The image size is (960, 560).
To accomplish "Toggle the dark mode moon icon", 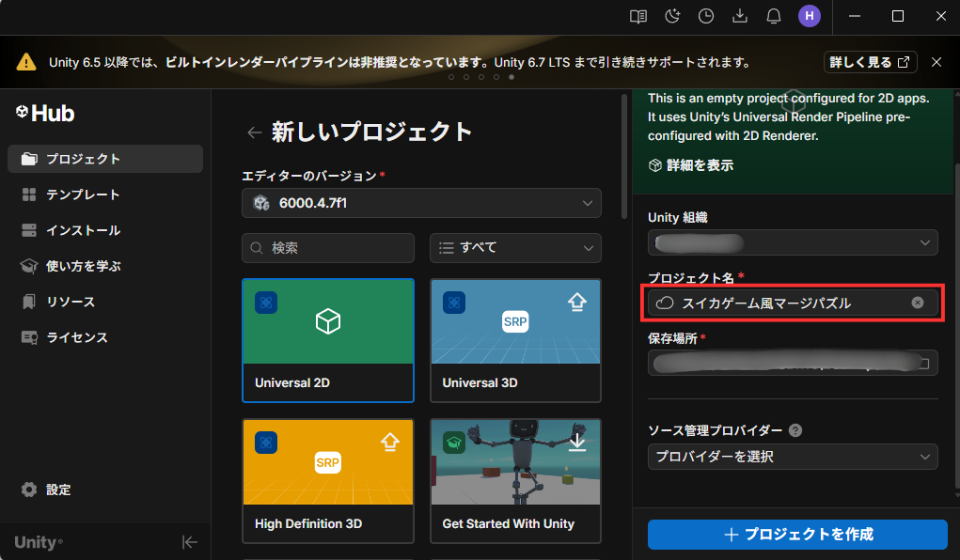I will pos(672,17).
